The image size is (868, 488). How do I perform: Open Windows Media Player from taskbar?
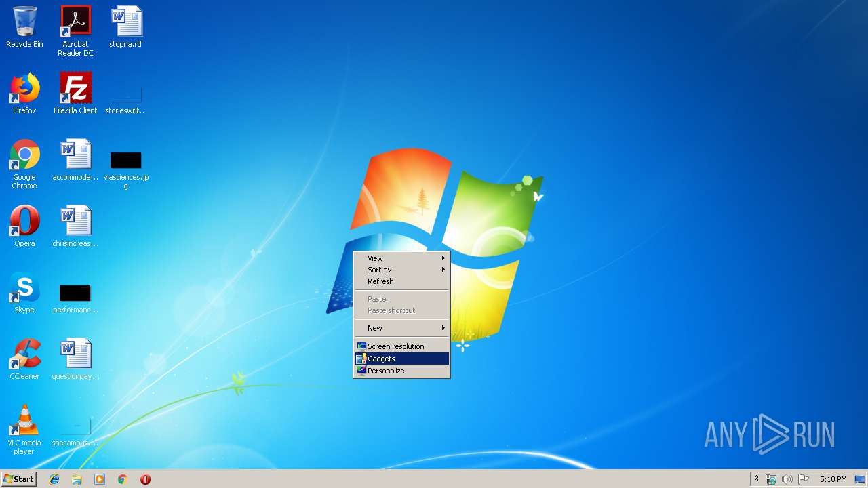100,479
